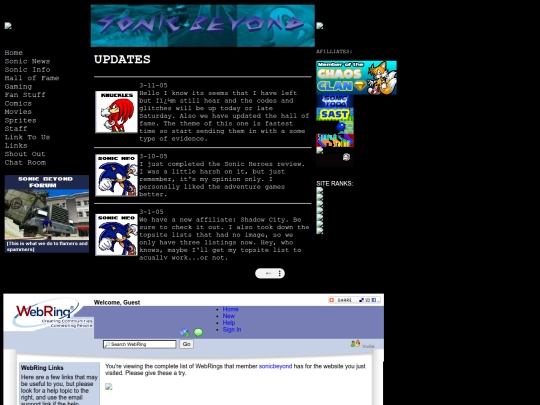
Task: View the Staff page
Action: click(x=16, y=128)
